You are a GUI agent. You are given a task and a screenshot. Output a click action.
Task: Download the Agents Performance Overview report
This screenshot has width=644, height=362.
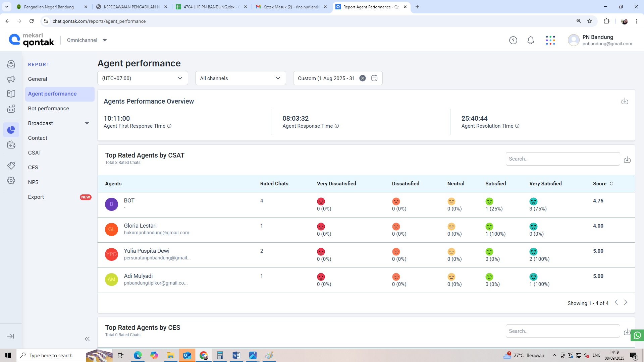(x=625, y=101)
